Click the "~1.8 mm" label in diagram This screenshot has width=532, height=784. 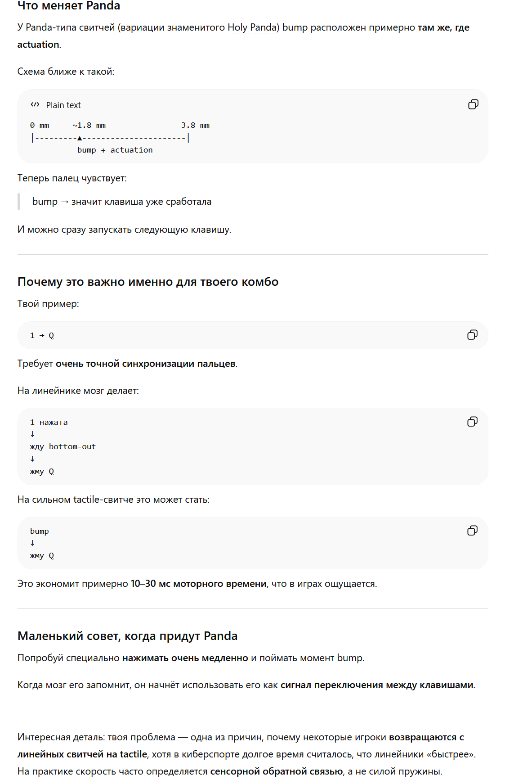[x=89, y=125]
